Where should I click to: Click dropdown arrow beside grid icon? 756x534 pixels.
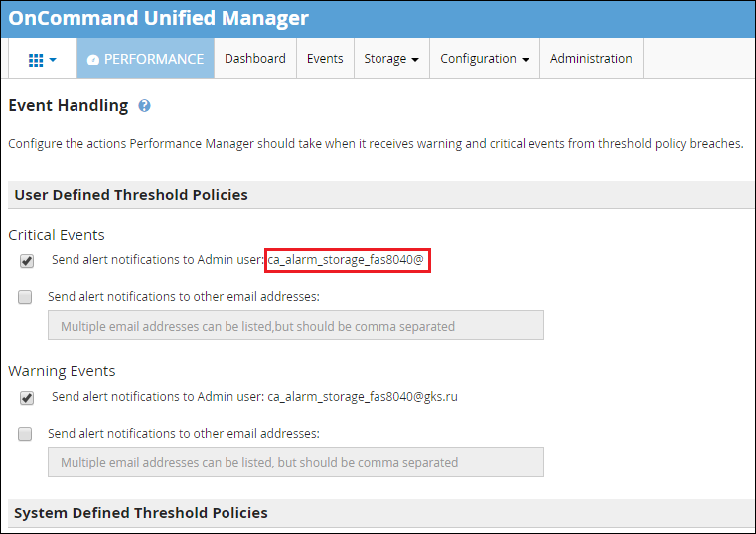[53, 60]
